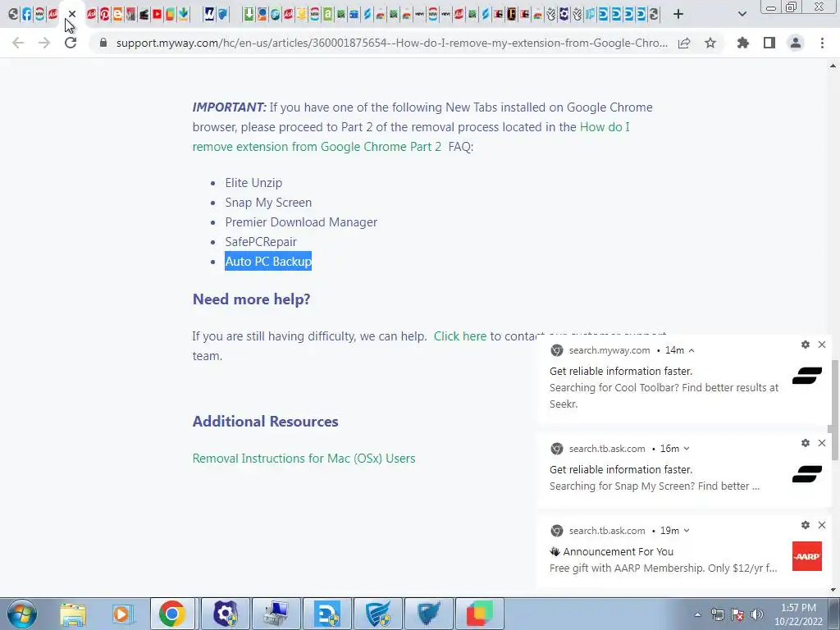Open the green 'a' favicon tab
Viewport: 840px width, 630px height.
pyautogui.click(x=327, y=15)
